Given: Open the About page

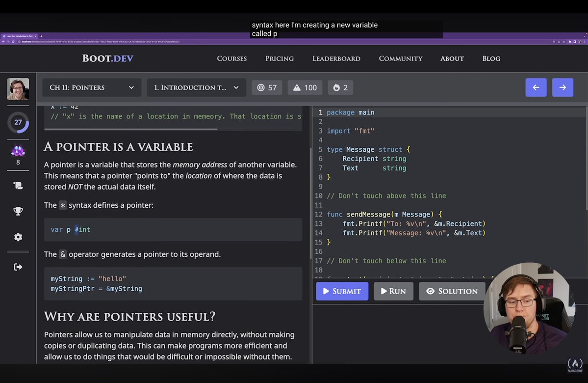Looking at the screenshot, I should click(452, 58).
